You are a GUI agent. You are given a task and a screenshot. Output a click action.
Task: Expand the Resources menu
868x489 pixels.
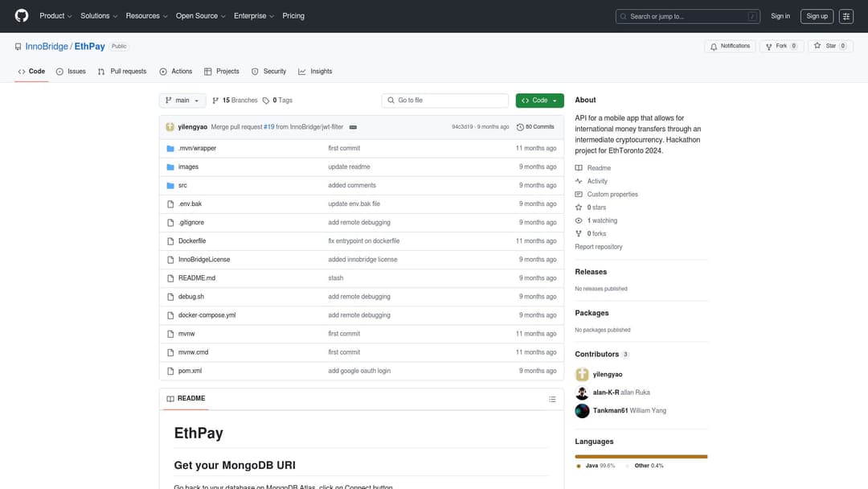coord(146,16)
